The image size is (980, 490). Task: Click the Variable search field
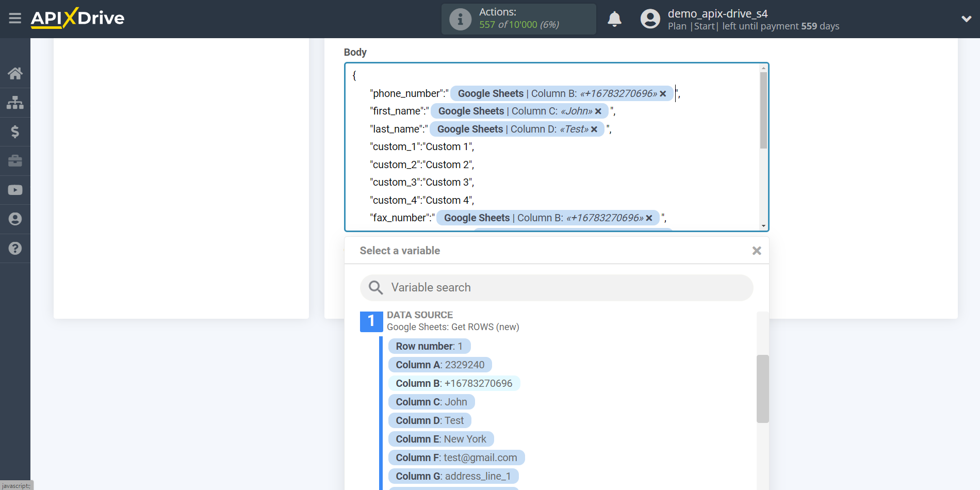coord(557,288)
